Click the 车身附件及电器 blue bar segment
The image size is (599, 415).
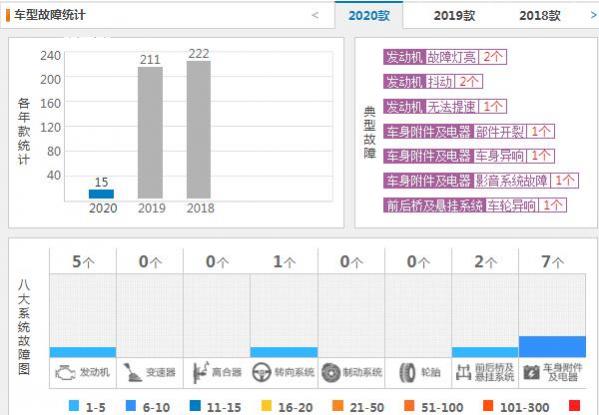(x=552, y=347)
